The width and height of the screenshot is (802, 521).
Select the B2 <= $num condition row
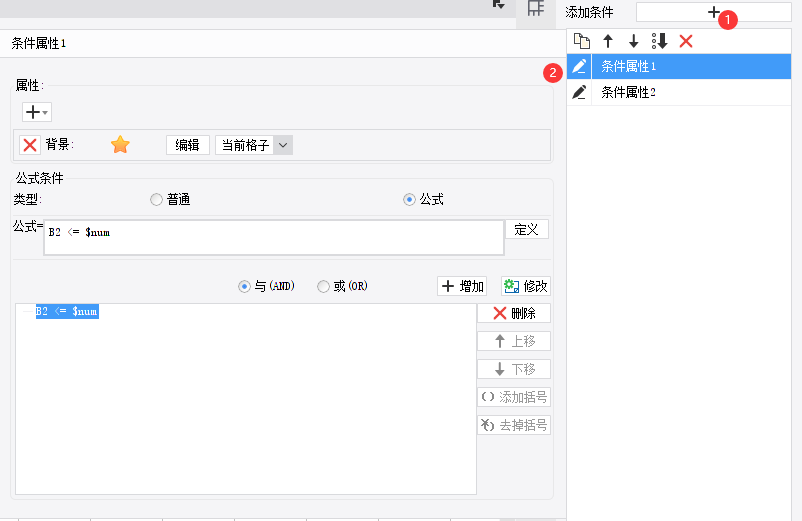pos(67,311)
